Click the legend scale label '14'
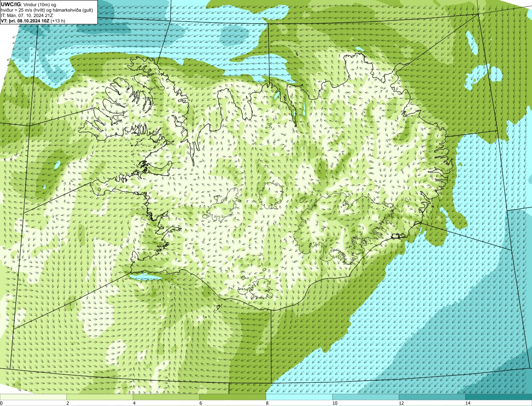 point(468,403)
